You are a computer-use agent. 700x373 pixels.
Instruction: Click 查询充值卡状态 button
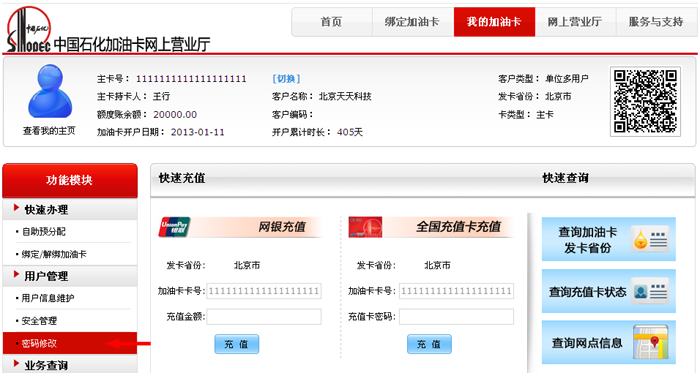coord(608,291)
